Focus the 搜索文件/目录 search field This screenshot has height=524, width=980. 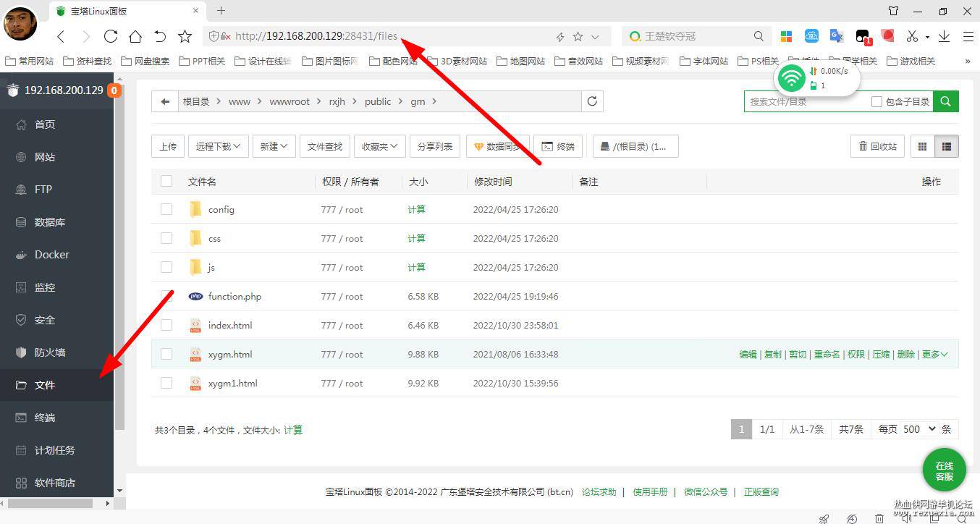pyautogui.click(x=807, y=102)
